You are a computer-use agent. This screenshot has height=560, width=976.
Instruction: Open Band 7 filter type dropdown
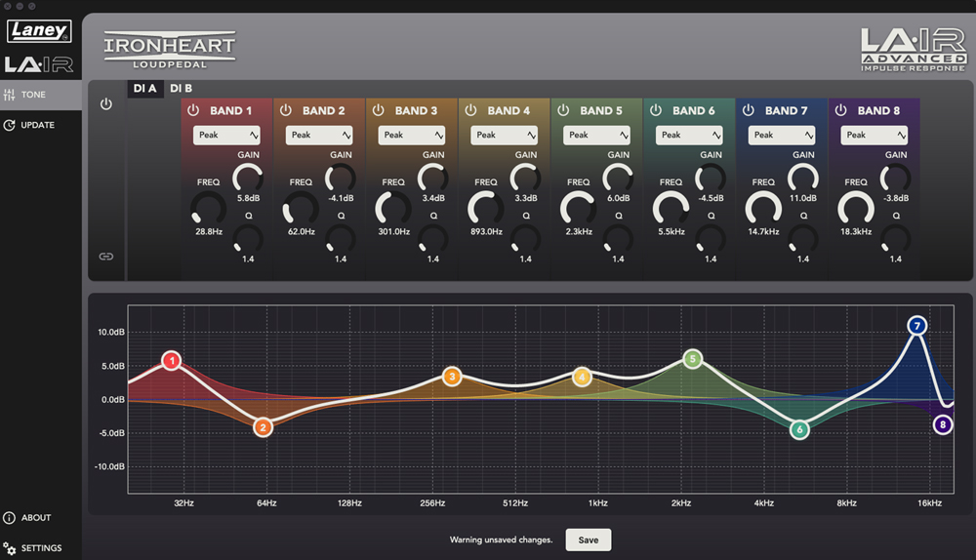point(782,135)
